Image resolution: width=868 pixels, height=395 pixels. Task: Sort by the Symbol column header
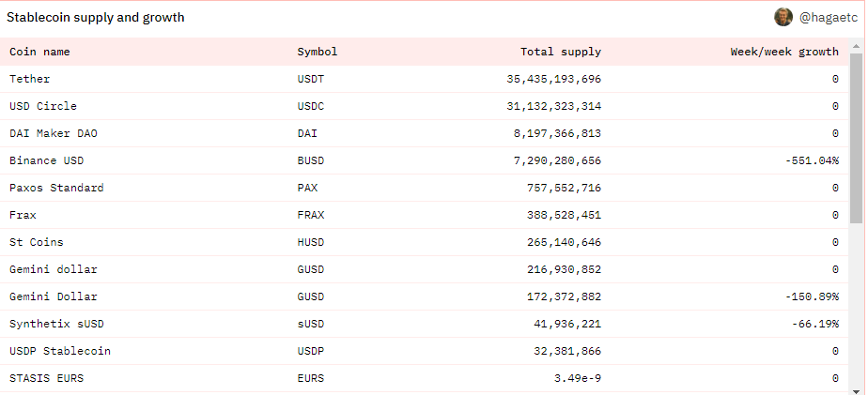(x=318, y=52)
